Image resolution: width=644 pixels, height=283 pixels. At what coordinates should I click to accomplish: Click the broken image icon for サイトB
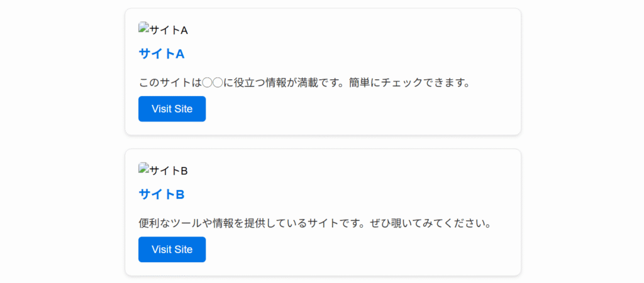(144, 169)
